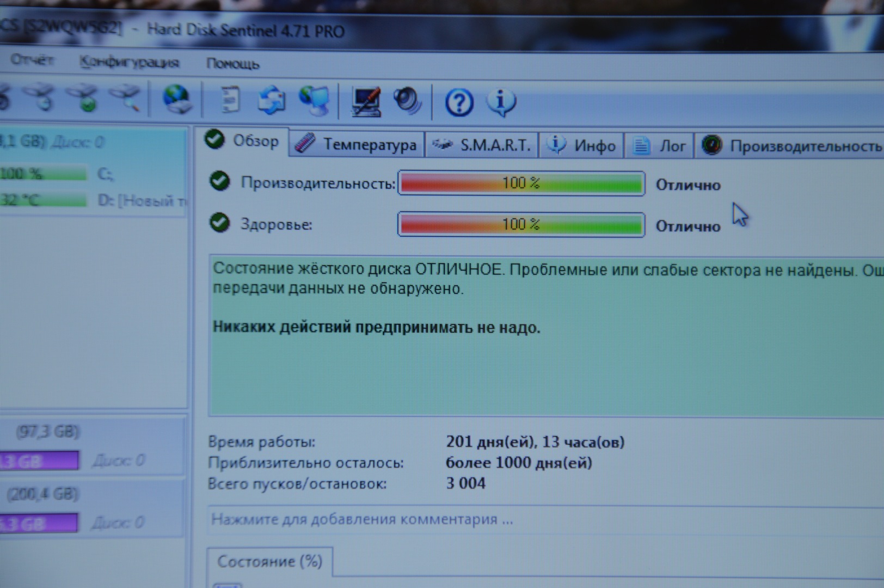Image resolution: width=884 pixels, height=588 pixels.
Task: Click the speaker sound icon in toolbar
Action: point(407,101)
